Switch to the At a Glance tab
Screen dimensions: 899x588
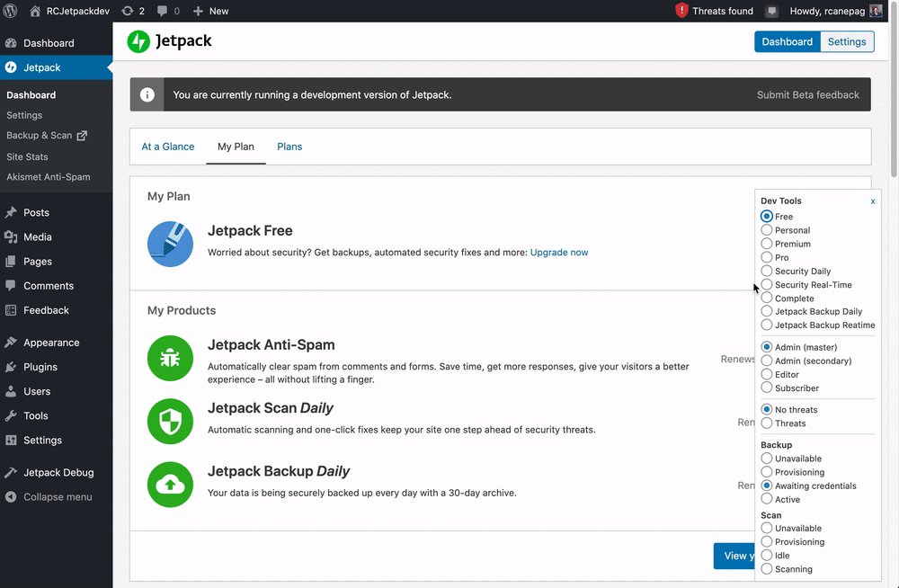click(x=168, y=147)
